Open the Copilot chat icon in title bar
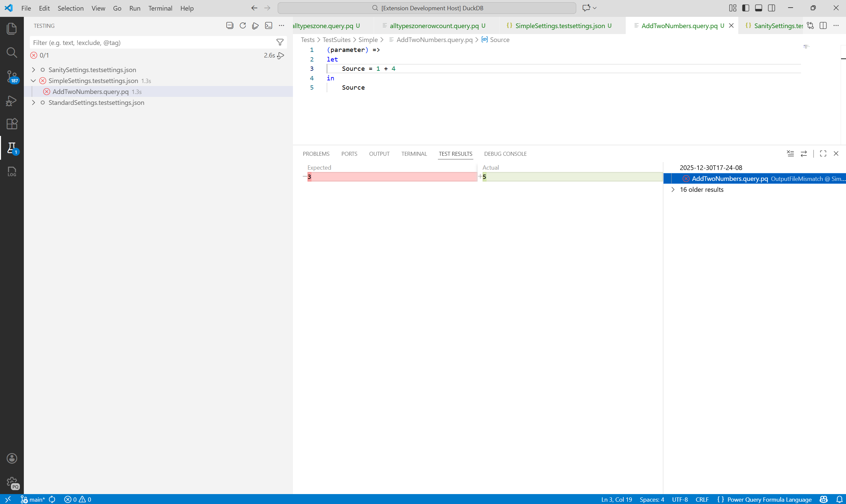846x504 pixels. click(x=586, y=8)
